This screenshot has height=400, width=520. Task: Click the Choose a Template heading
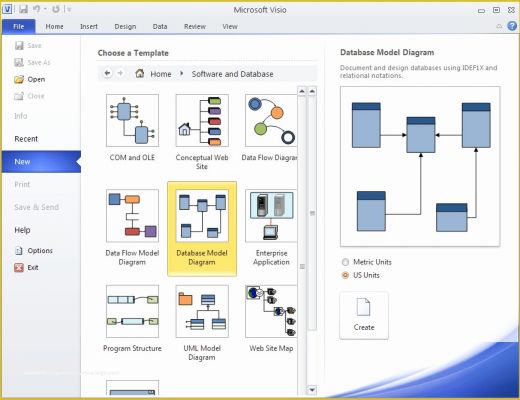[133, 53]
